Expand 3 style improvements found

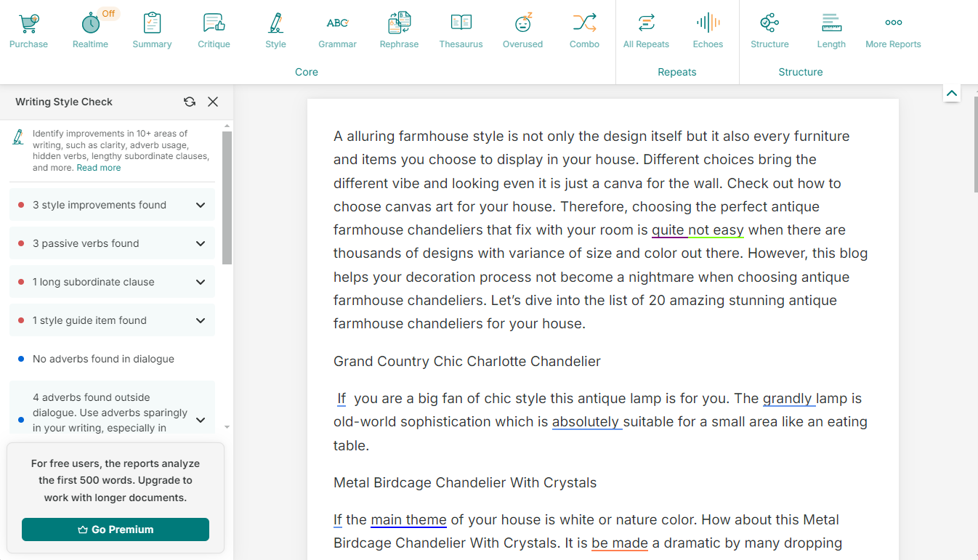[x=201, y=205]
